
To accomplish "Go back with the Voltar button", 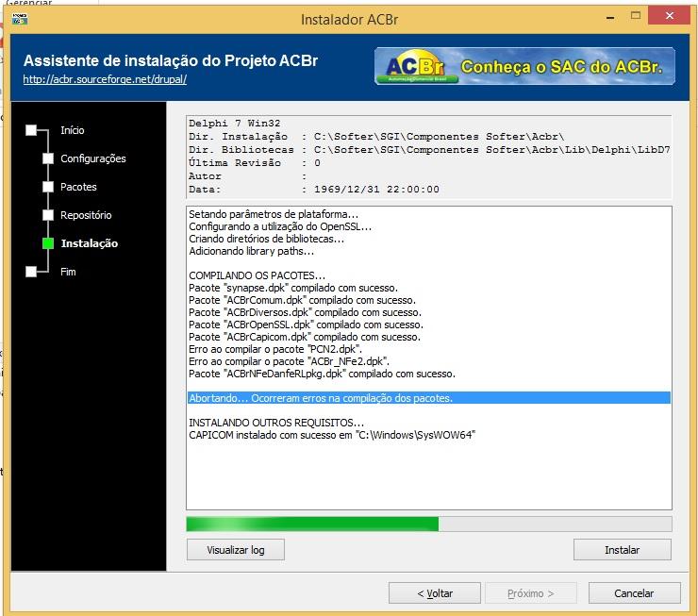I will 435,592.
